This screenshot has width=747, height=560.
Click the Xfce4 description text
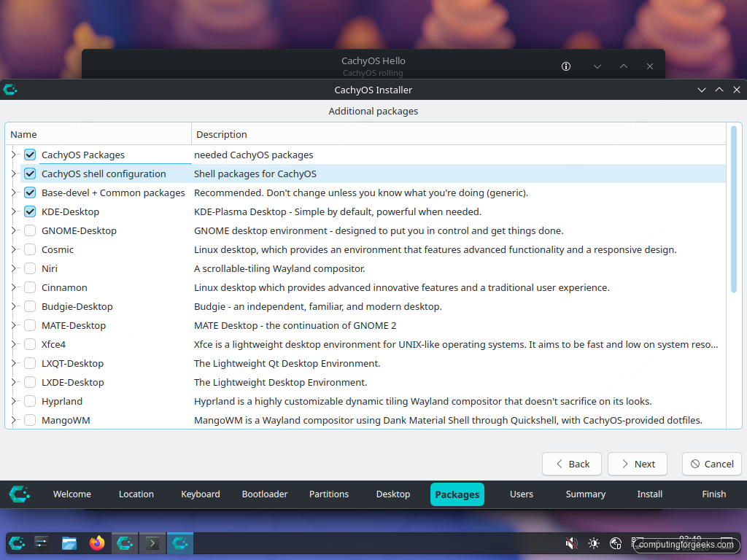456,344
